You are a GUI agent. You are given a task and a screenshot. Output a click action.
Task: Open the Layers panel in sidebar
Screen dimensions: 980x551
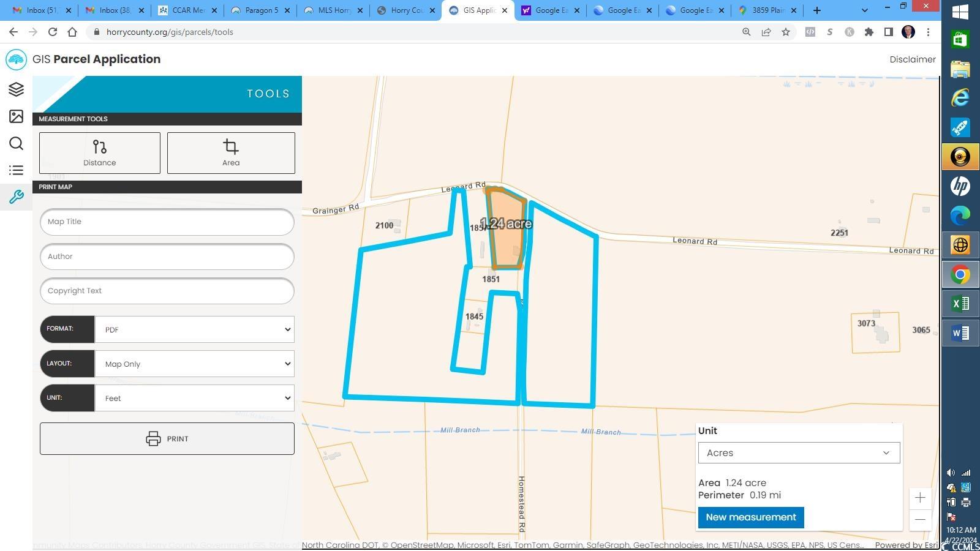[16, 89]
